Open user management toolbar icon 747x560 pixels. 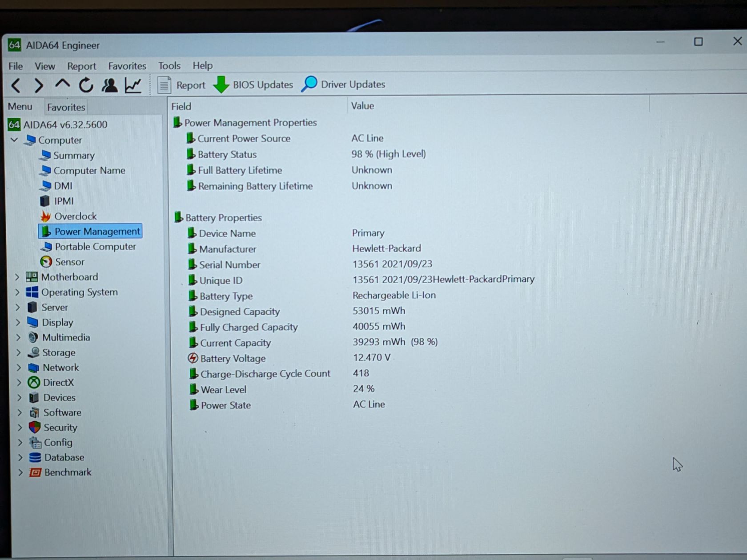109,85
